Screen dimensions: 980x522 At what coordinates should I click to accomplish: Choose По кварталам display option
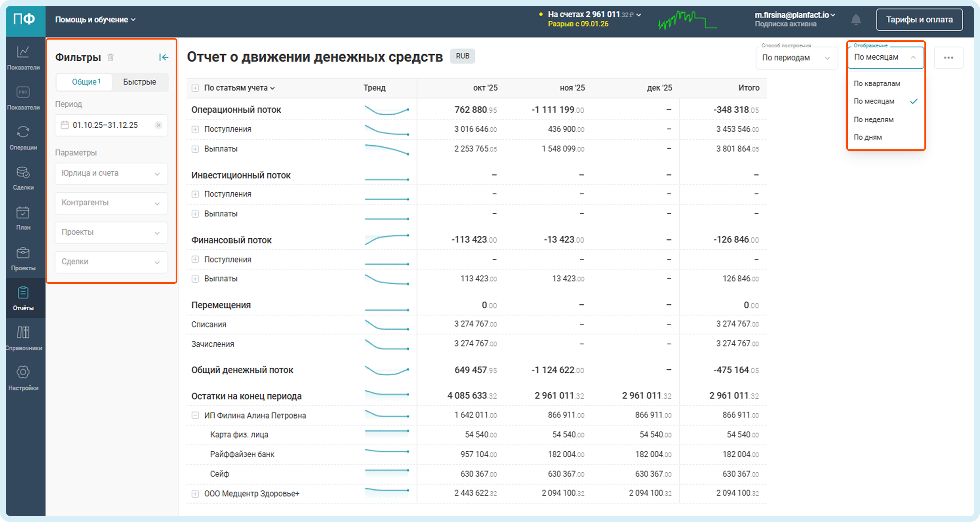pyautogui.click(x=877, y=83)
